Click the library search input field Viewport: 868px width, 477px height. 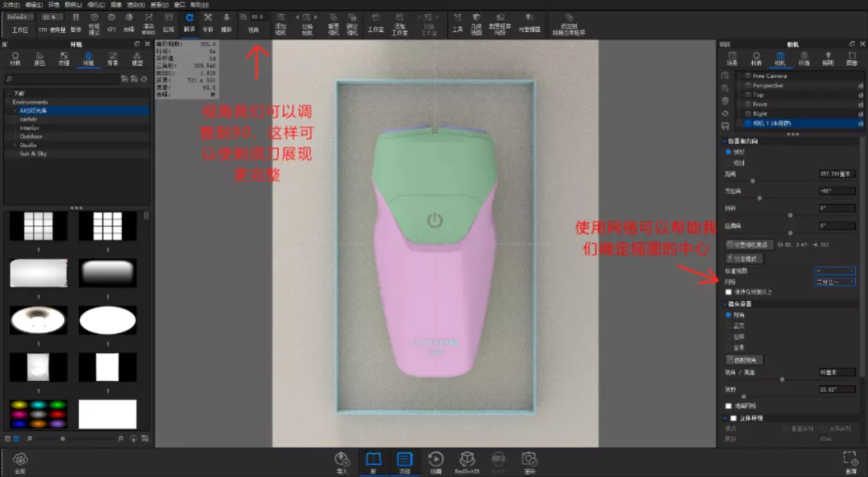[x=62, y=79]
